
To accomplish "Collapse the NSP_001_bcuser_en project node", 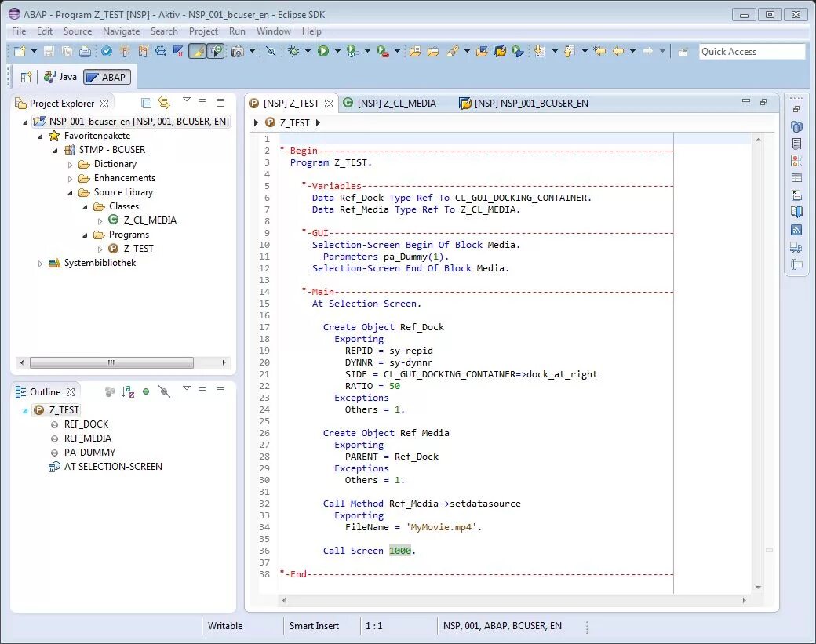I will tap(25, 122).
